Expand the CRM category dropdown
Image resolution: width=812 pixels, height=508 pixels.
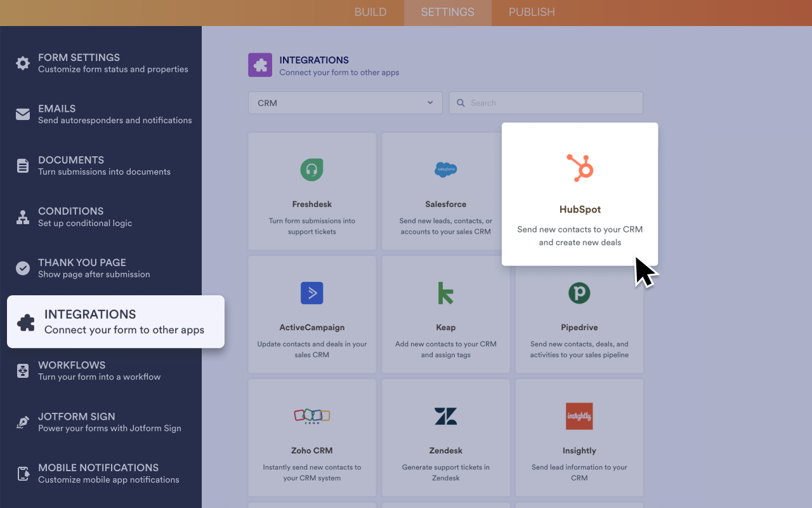coord(345,103)
